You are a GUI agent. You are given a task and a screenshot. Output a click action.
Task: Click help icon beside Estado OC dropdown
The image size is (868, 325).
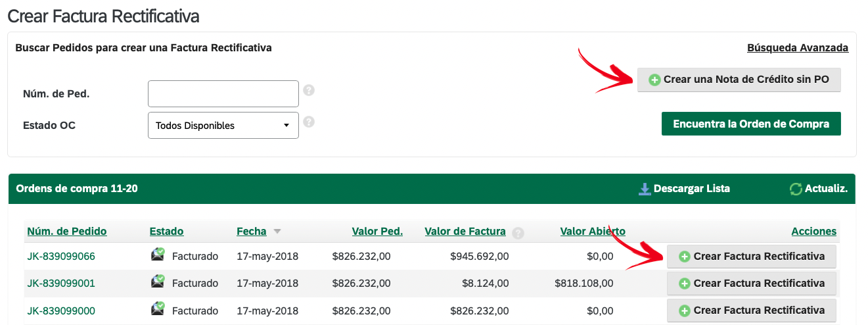click(x=309, y=122)
